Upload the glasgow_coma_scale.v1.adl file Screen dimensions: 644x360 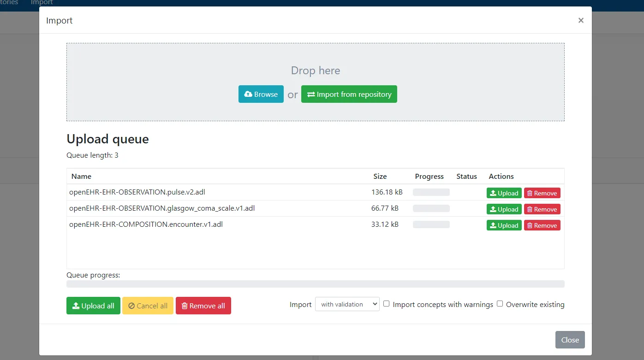(x=504, y=209)
